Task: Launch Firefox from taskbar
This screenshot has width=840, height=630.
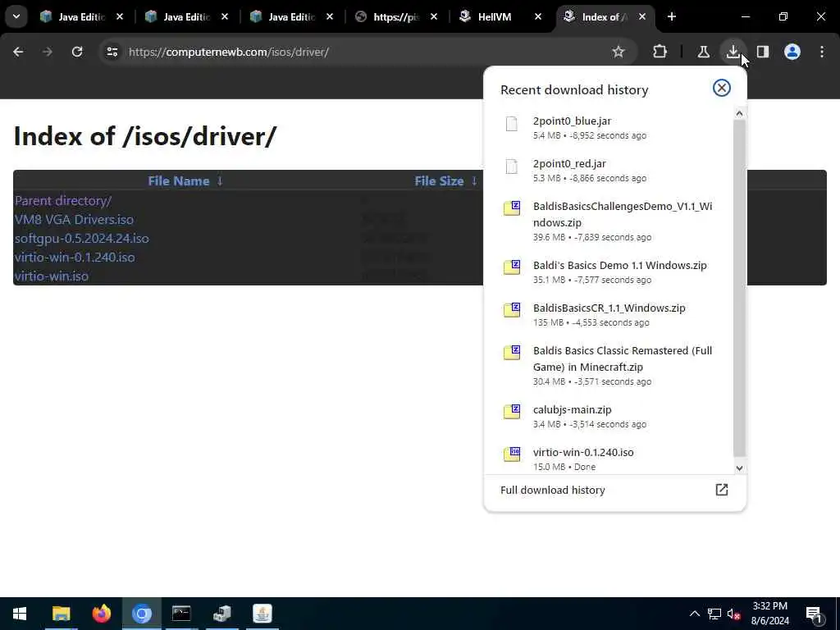Action: [x=101, y=614]
